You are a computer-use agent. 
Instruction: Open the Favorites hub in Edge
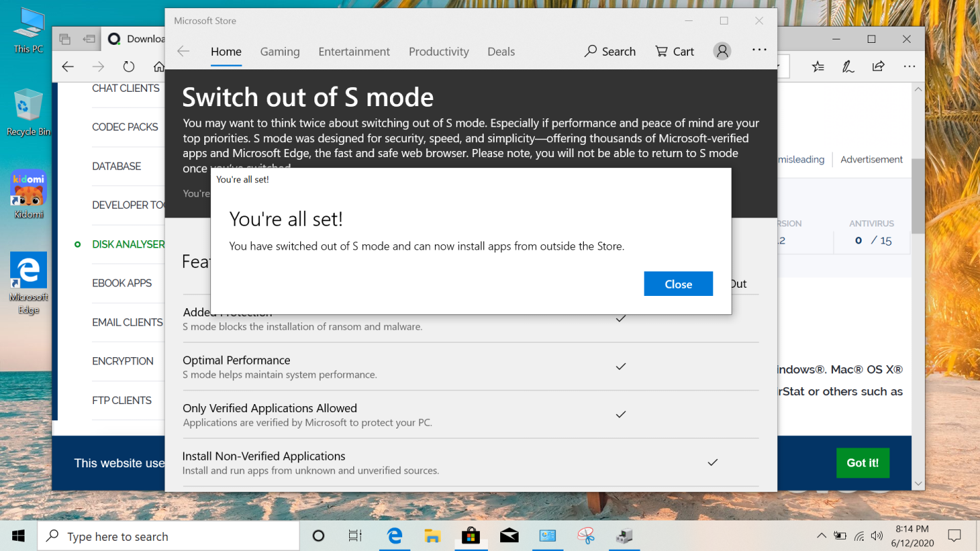(x=817, y=66)
